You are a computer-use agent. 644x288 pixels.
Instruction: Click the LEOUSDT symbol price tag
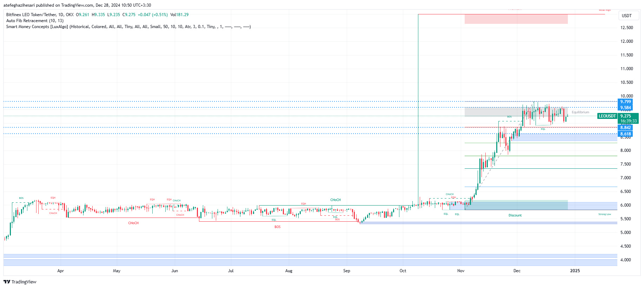pyautogui.click(x=607, y=116)
